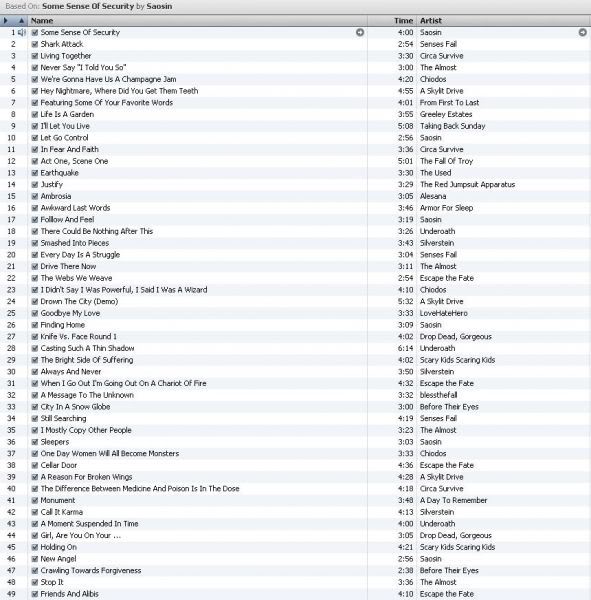Select the song We're Gonna Have Us A Champagne Jam
Viewport: 591px width, 600px height.
click(x=108, y=79)
